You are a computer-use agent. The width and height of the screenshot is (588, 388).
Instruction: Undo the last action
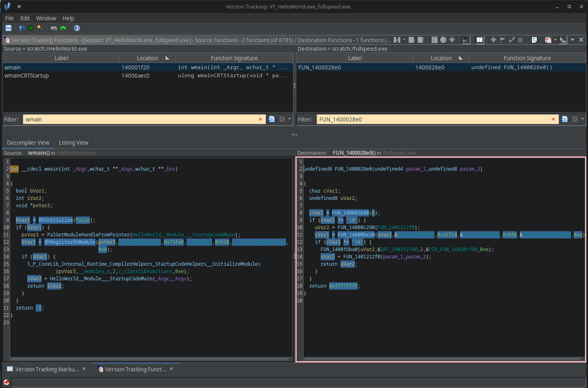[x=54, y=28]
